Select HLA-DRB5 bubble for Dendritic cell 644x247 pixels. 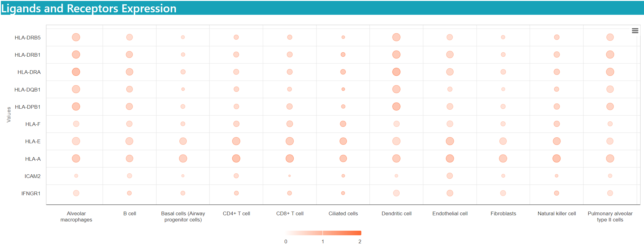click(397, 37)
